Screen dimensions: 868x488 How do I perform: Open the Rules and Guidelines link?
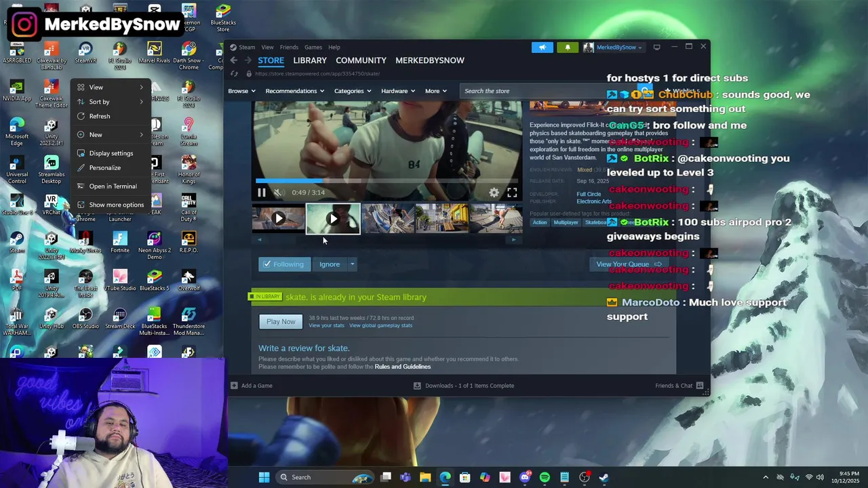(x=403, y=367)
